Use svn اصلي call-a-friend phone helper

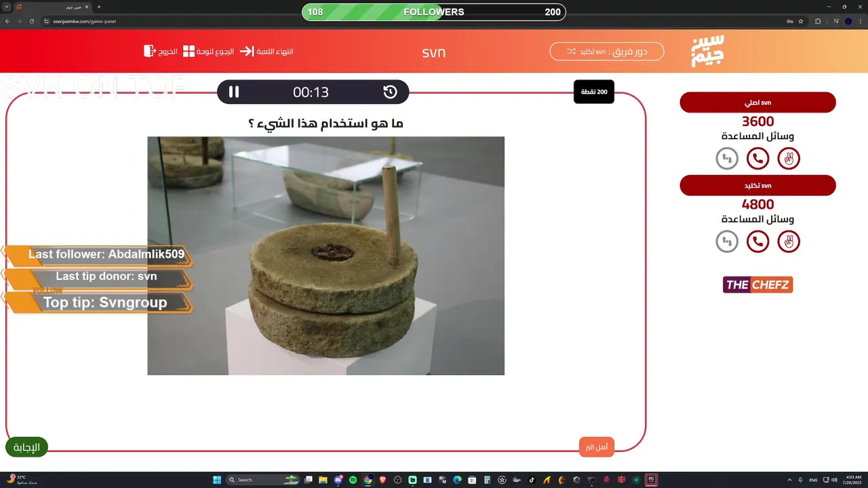click(757, 159)
